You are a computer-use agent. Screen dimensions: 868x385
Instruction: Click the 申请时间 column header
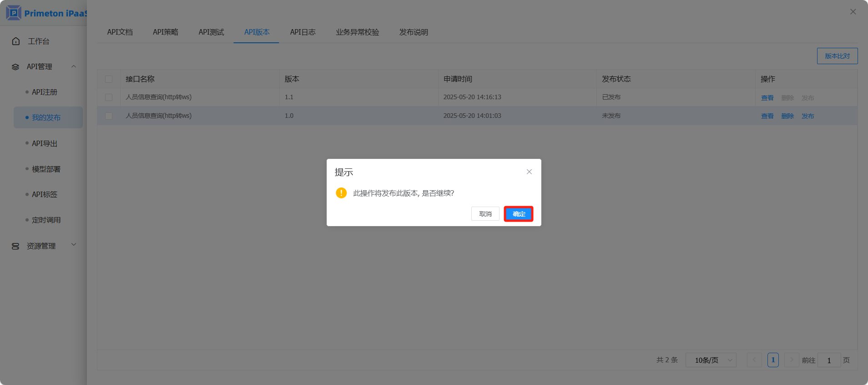pos(458,79)
